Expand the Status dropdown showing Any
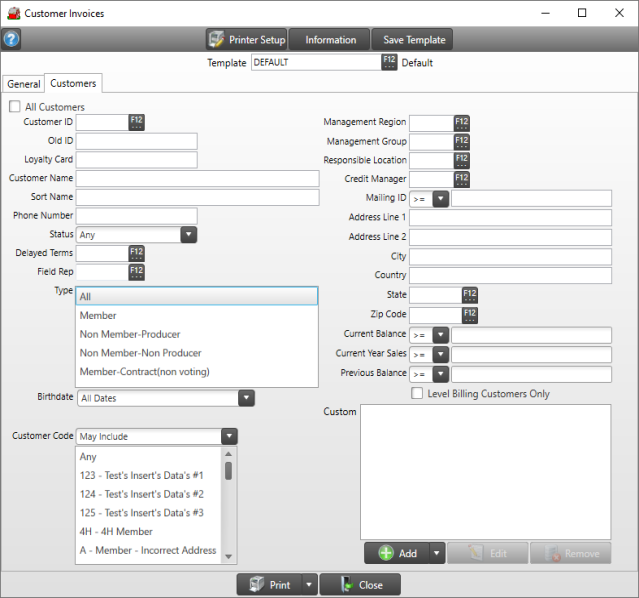 (x=188, y=235)
